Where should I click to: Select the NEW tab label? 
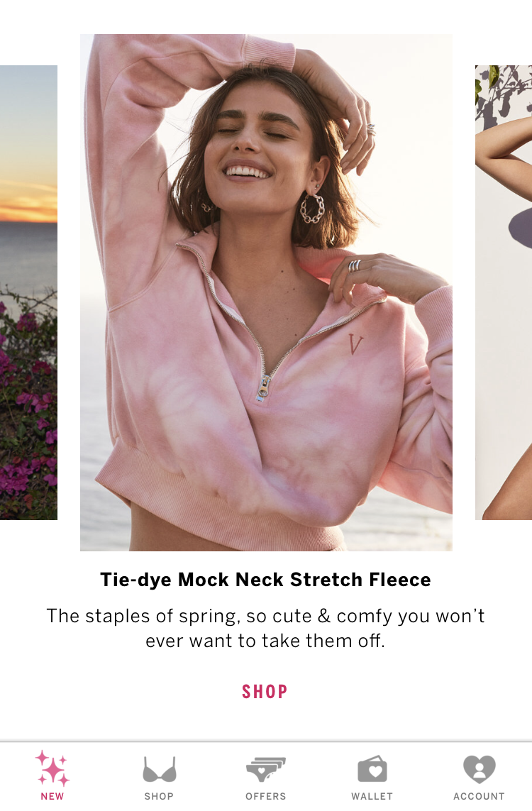52,796
